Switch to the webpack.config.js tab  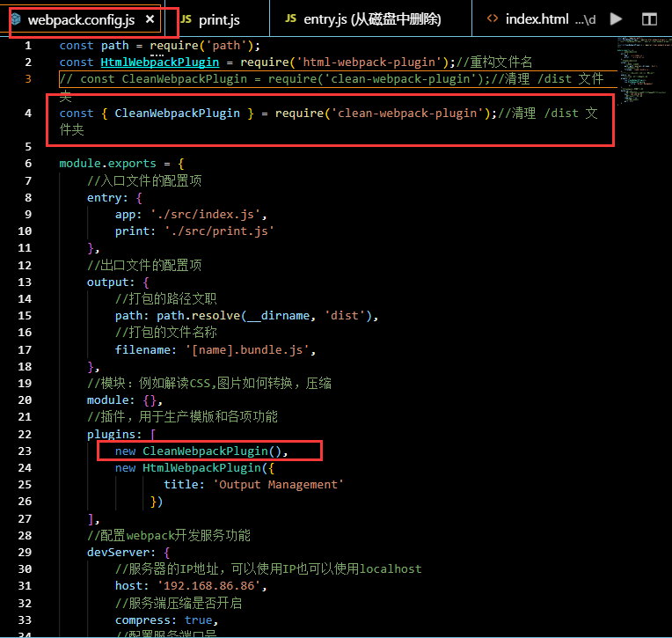click(x=81, y=19)
